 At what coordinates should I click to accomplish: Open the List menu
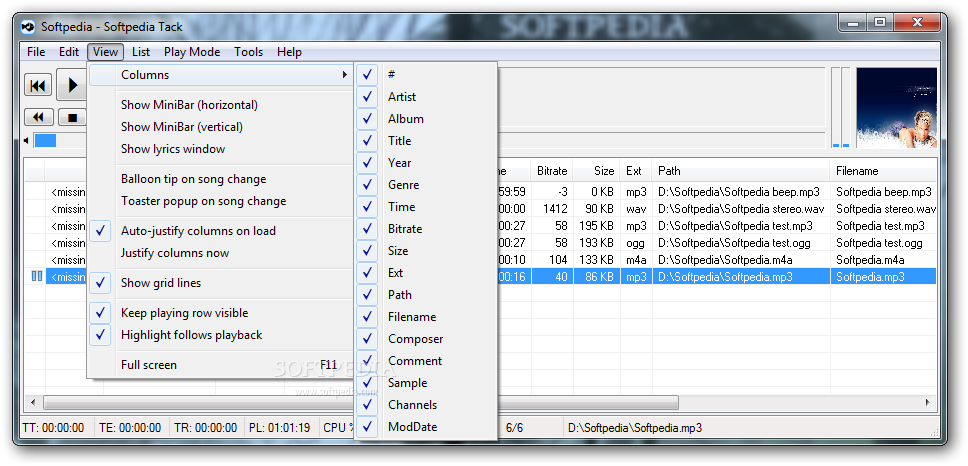[141, 52]
